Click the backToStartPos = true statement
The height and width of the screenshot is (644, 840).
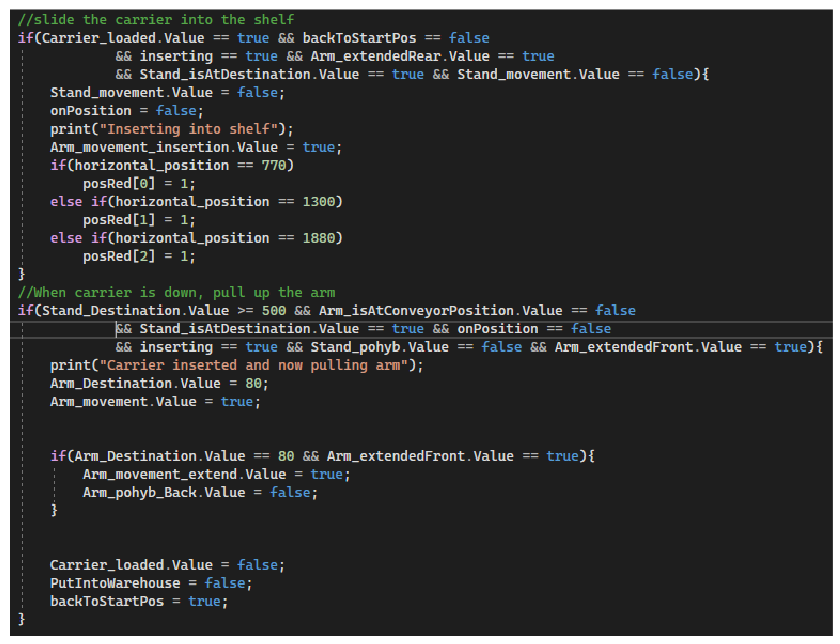tap(139, 602)
